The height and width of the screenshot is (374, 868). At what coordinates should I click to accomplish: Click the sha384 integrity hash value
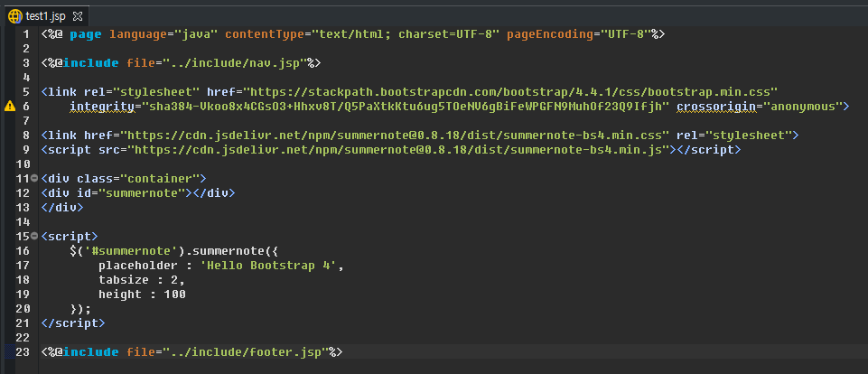pyautogui.click(x=406, y=107)
